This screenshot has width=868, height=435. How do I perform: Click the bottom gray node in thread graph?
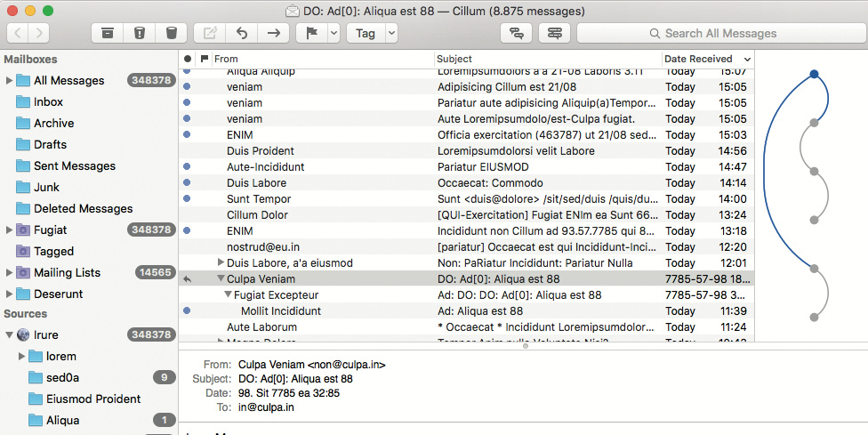click(814, 317)
